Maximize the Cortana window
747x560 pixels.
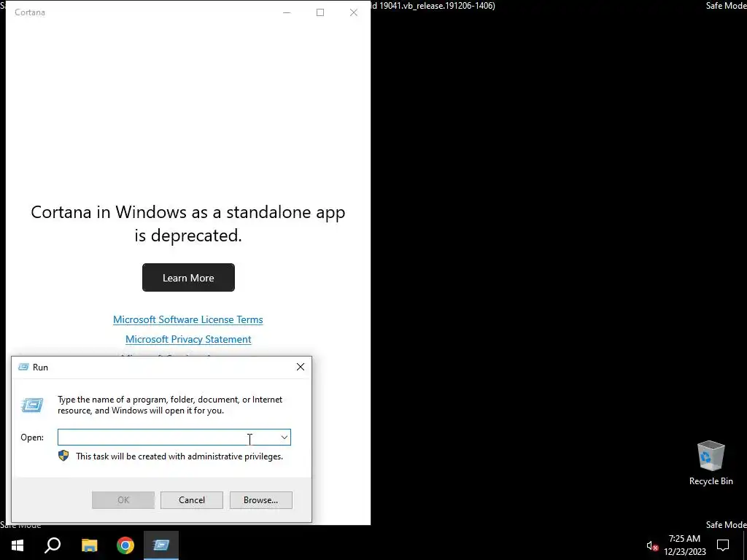tap(320, 12)
